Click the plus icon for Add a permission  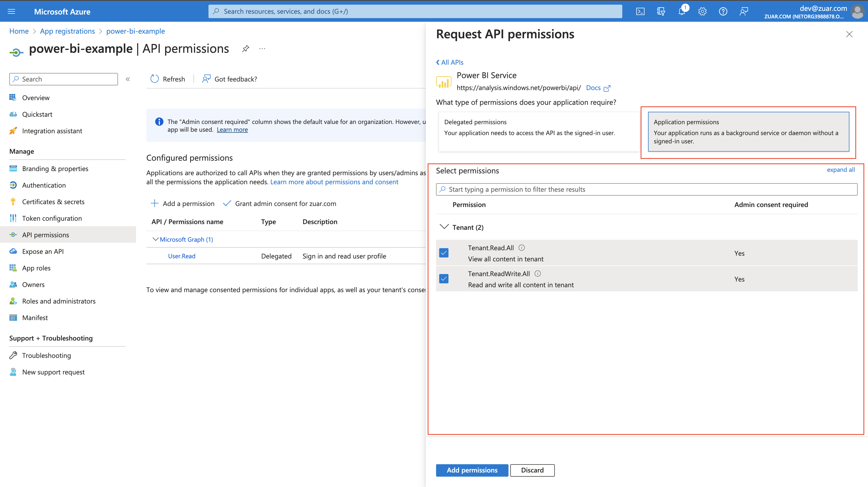(x=154, y=203)
